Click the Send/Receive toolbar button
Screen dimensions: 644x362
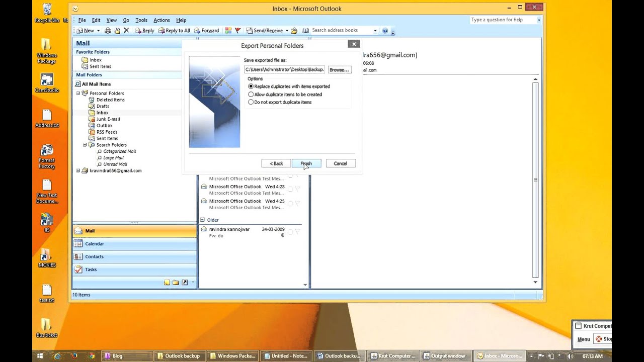tap(264, 31)
